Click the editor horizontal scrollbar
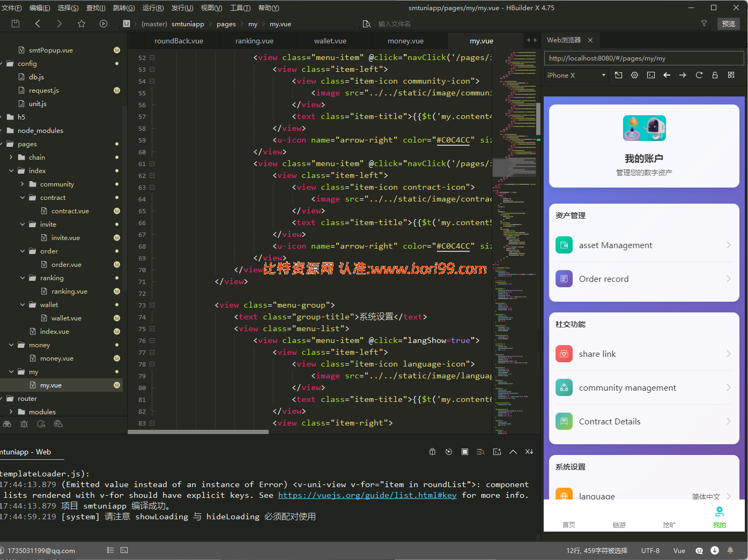Viewport: 748px width, 560px height. coord(198,431)
